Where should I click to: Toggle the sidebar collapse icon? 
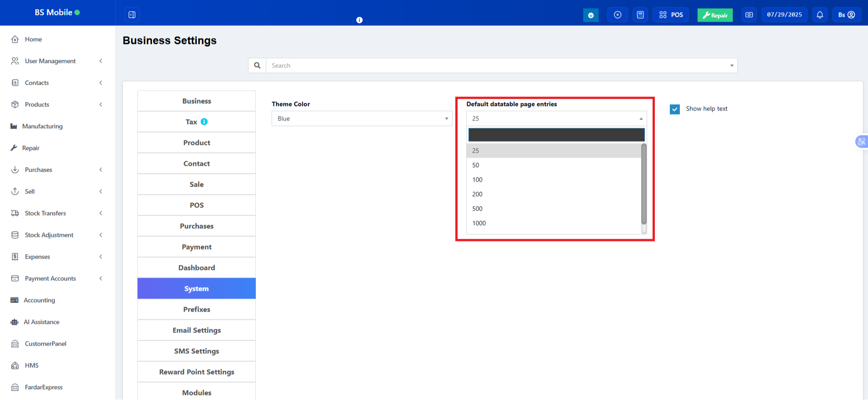tap(132, 15)
